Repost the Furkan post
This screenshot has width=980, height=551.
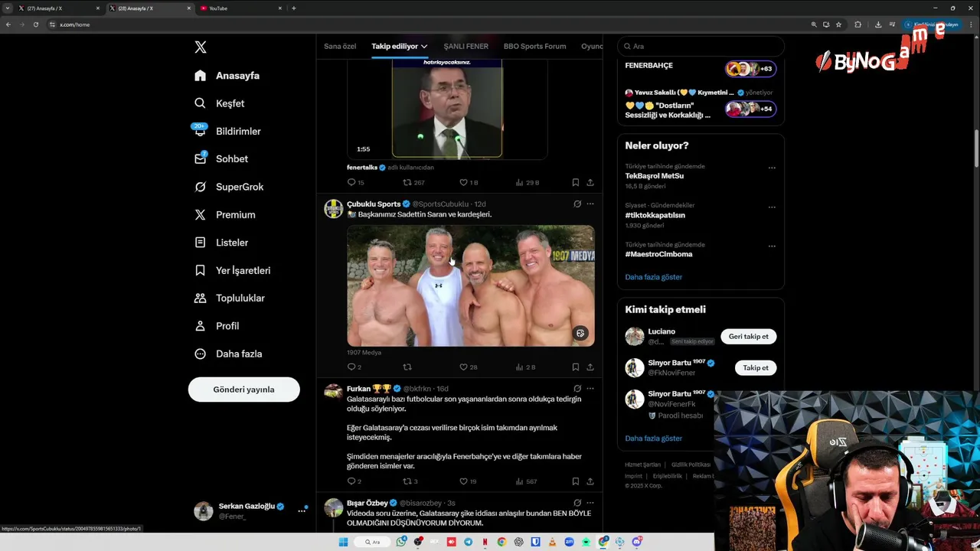point(407,481)
